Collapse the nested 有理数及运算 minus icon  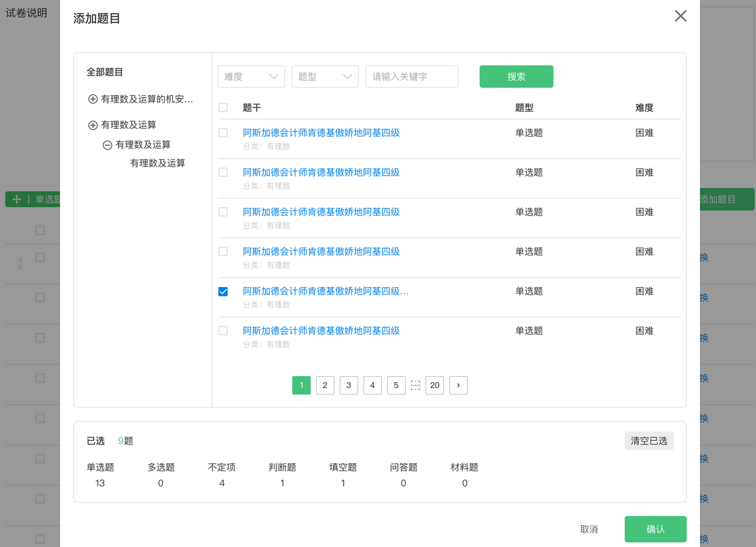[108, 145]
